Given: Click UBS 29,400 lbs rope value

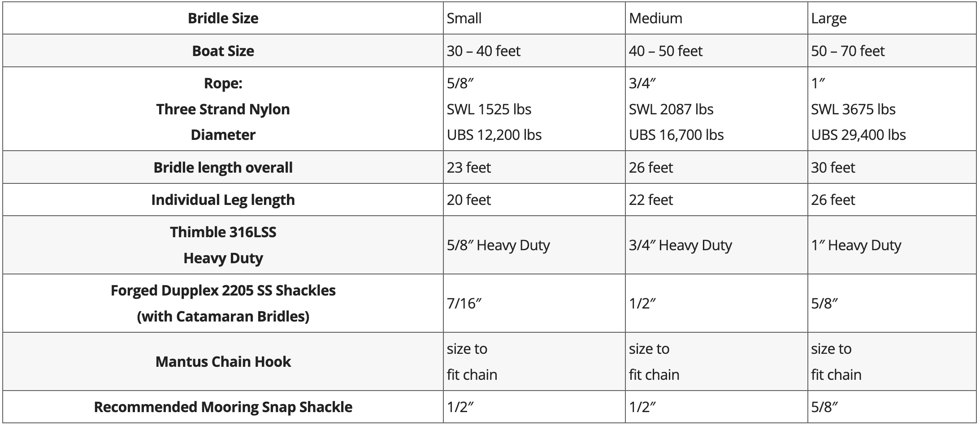Looking at the screenshot, I should click(858, 135).
